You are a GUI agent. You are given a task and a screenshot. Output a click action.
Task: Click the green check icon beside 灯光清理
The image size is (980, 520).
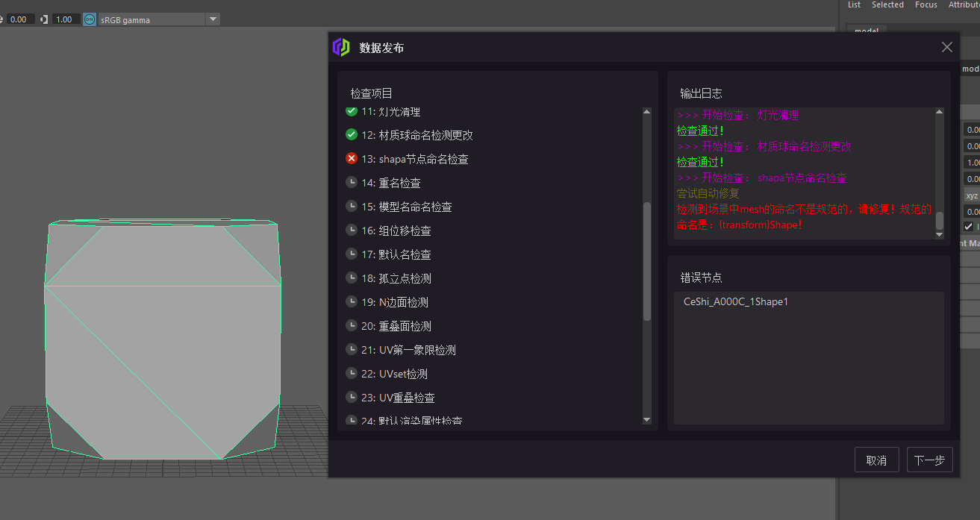(x=352, y=111)
